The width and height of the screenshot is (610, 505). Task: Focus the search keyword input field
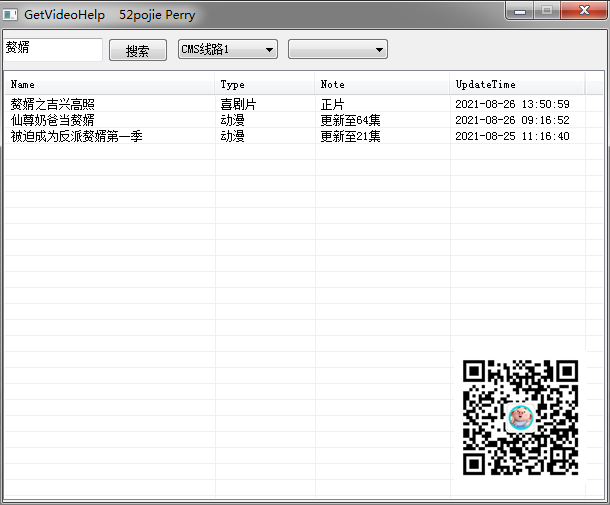coord(53,49)
